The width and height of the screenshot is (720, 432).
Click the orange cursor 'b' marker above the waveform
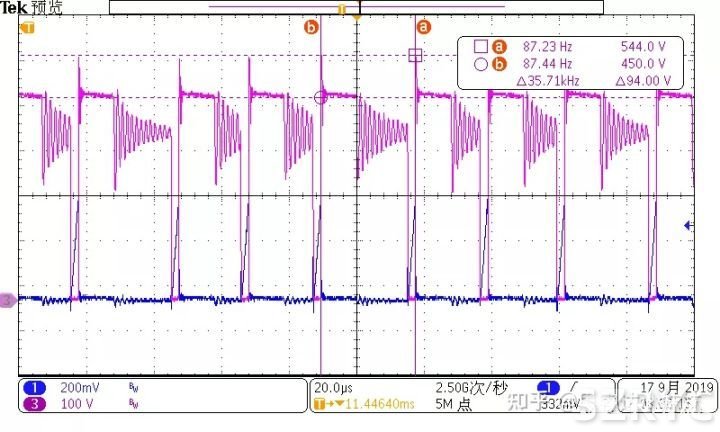point(311,28)
